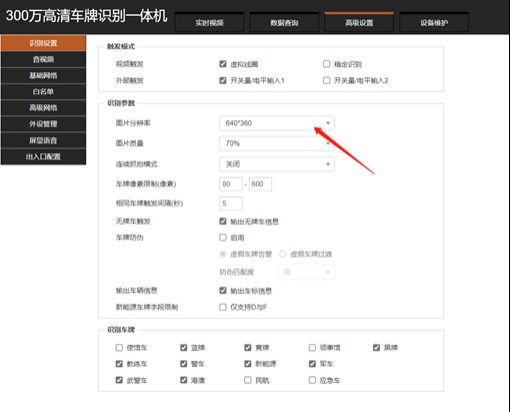Click the maximum plate pixel field 600
This screenshot has height=412, width=510.
260,184
